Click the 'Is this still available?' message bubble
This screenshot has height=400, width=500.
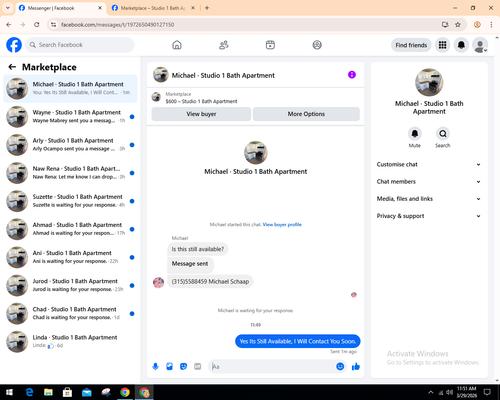click(198, 249)
